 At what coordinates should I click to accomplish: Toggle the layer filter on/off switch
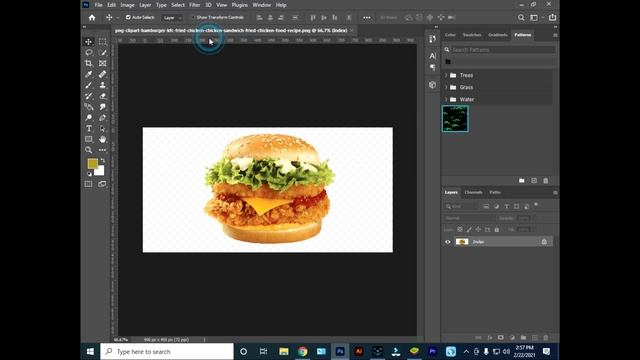coord(536,205)
